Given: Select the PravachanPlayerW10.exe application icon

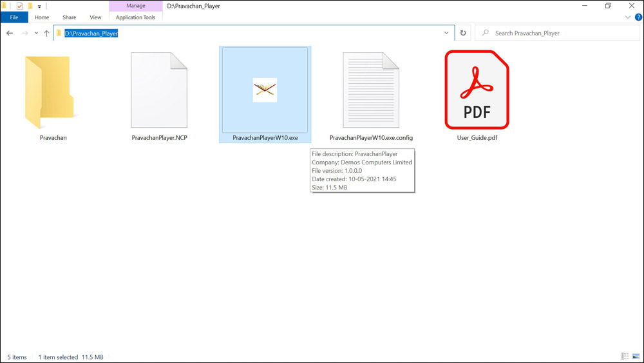Looking at the screenshot, I should [265, 90].
